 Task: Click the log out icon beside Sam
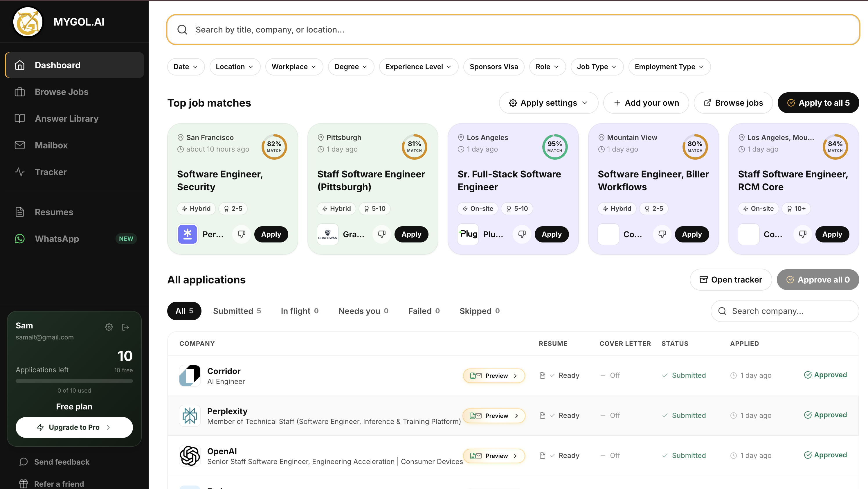[125, 327]
